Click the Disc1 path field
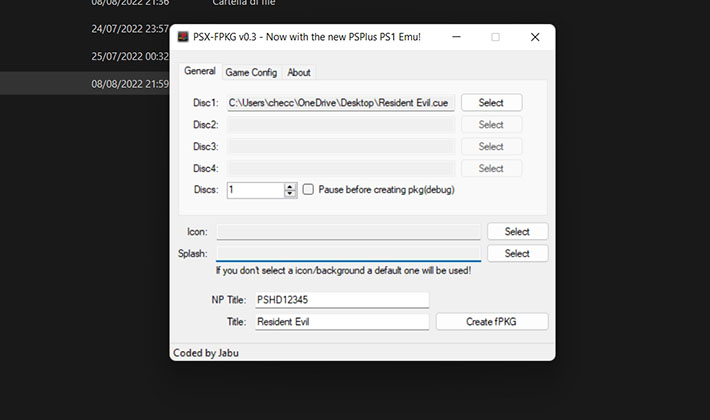Image resolution: width=710 pixels, height=420 pixels. (341, 103)
